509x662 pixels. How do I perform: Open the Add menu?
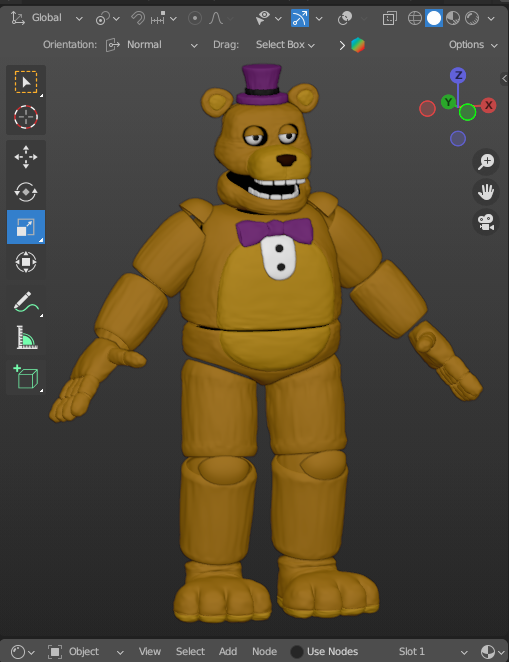point(228,652)
